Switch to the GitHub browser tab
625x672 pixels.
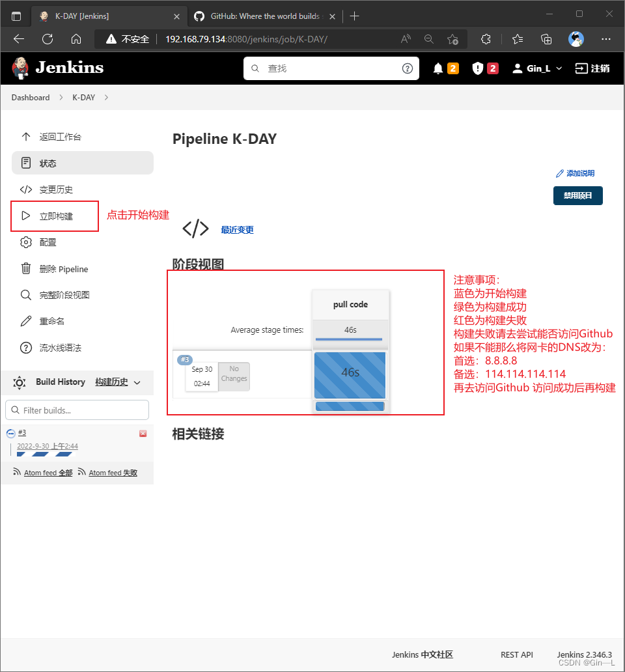pyautogui.click(x=265, y=16)
